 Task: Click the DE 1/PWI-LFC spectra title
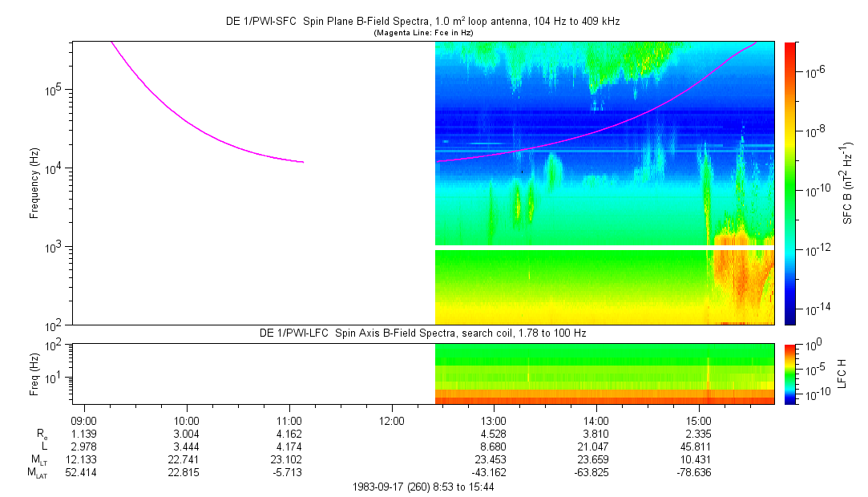(x=422, y=333)
